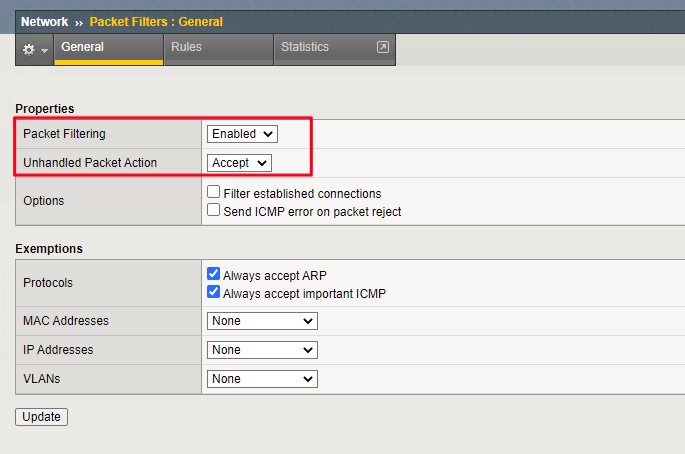The image size is (685, 454).
Task: Open the VLANs exemption dropdown
Action: pos(262,379)
